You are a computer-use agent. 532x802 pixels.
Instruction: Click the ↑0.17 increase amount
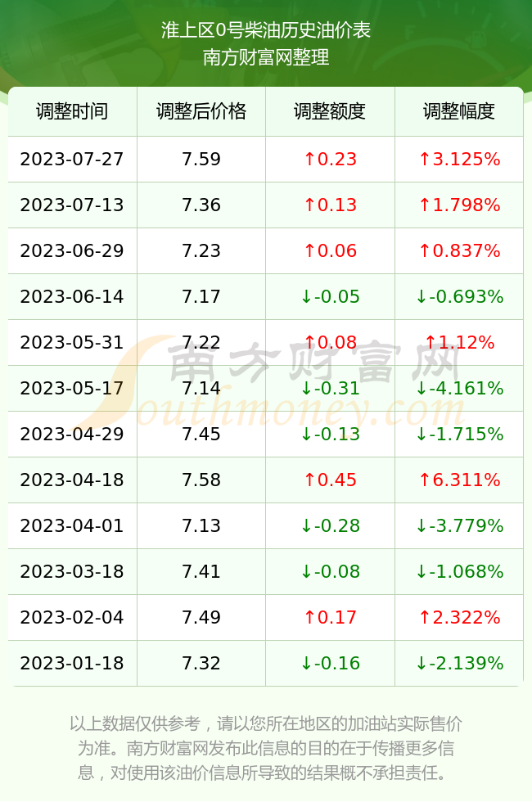point(330,617)
